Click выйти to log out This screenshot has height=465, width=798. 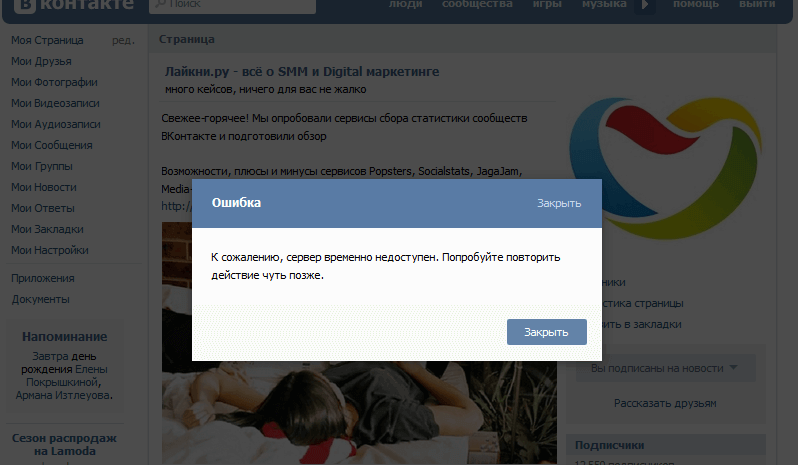(x=757, y=5)
